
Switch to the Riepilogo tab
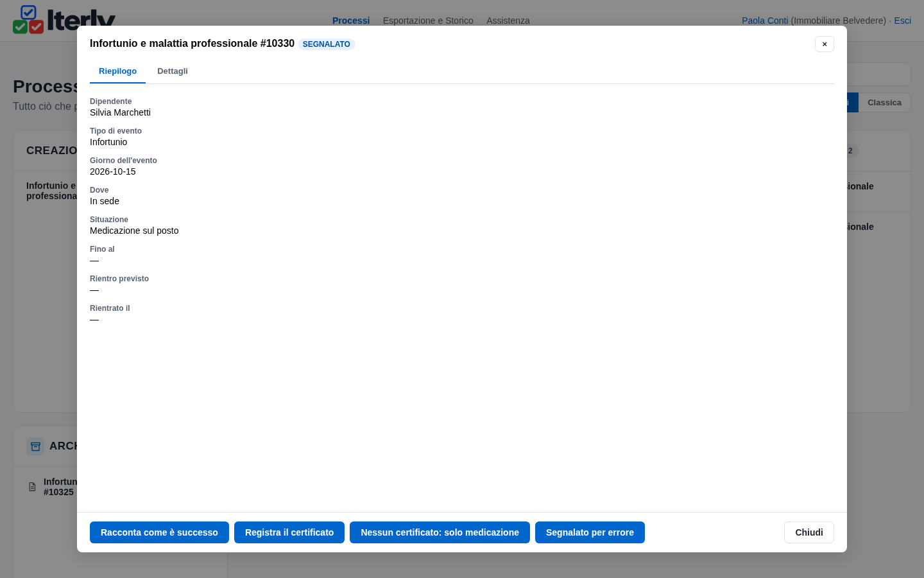(117, 71)
